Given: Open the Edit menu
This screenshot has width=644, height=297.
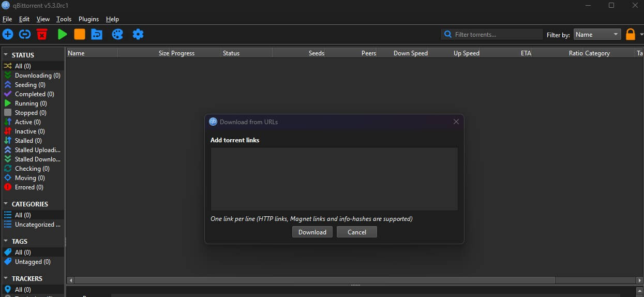Looking at the screenshot, I should (x=24, y=19).
